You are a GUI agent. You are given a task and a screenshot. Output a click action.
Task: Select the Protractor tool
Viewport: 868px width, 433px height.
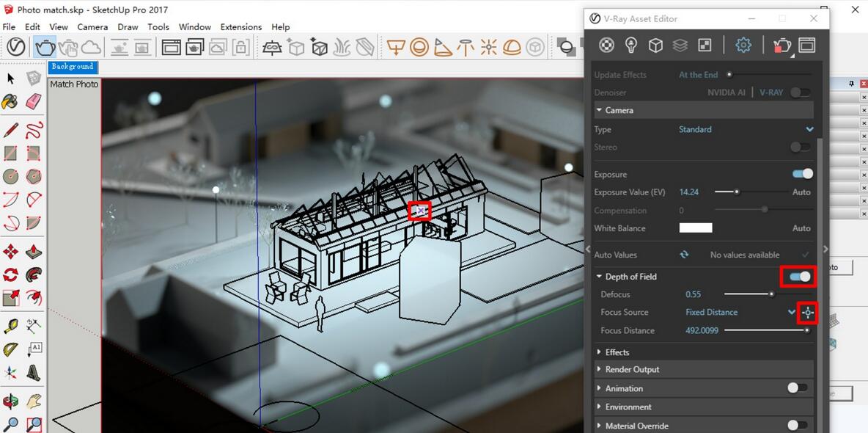click(10, 349)
